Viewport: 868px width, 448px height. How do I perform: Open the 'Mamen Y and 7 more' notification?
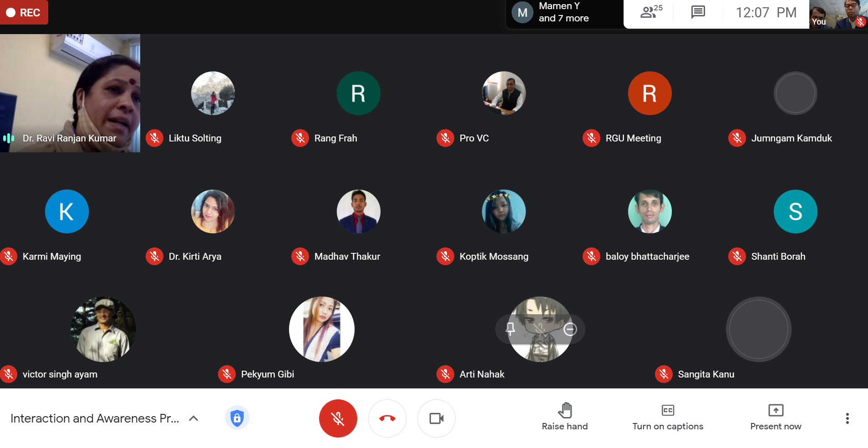point(563,13)
